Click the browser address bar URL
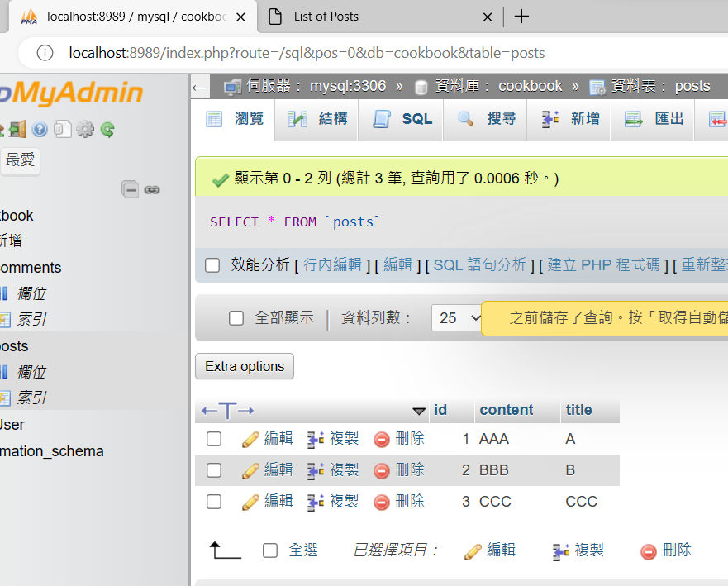Screen dimensions: 728x586 (307, 53)
